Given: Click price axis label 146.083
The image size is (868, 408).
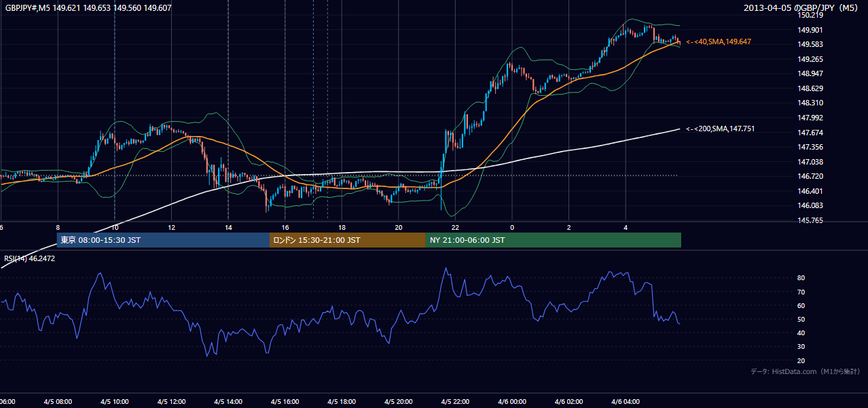Looking at the screenshot, I should coord(812,205).
